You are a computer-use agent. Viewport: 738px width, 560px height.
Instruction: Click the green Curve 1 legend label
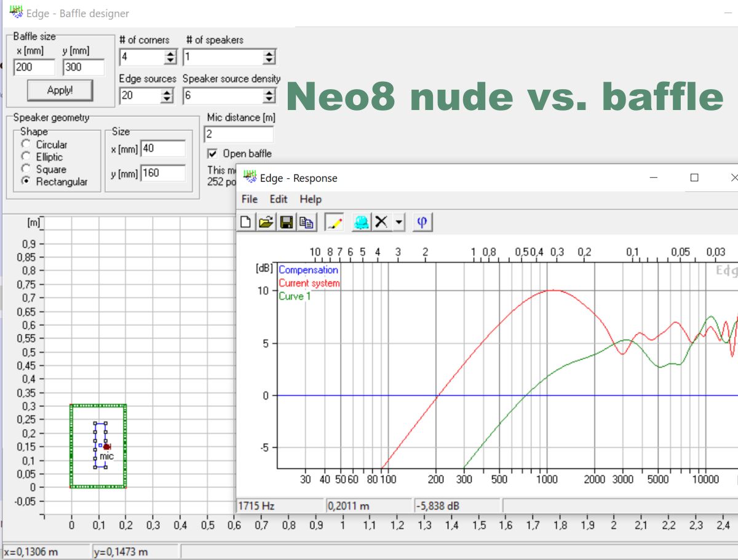point(295,296)
